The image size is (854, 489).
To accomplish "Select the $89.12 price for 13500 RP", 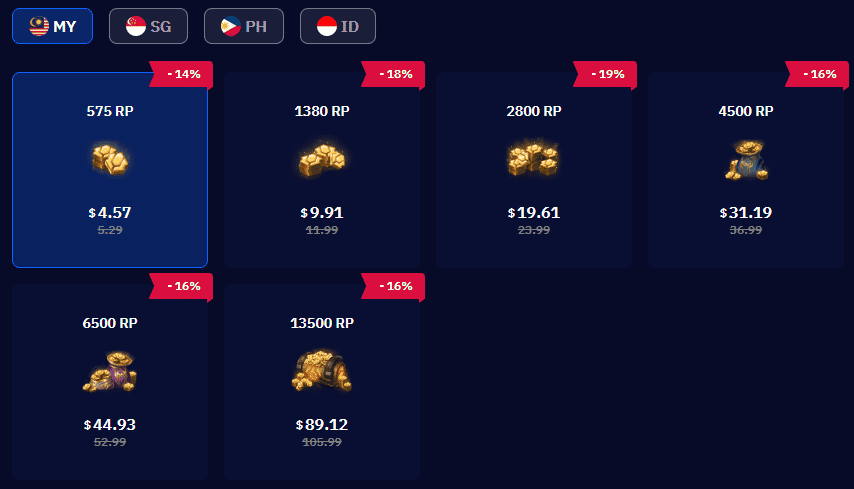I will [322, 424].
